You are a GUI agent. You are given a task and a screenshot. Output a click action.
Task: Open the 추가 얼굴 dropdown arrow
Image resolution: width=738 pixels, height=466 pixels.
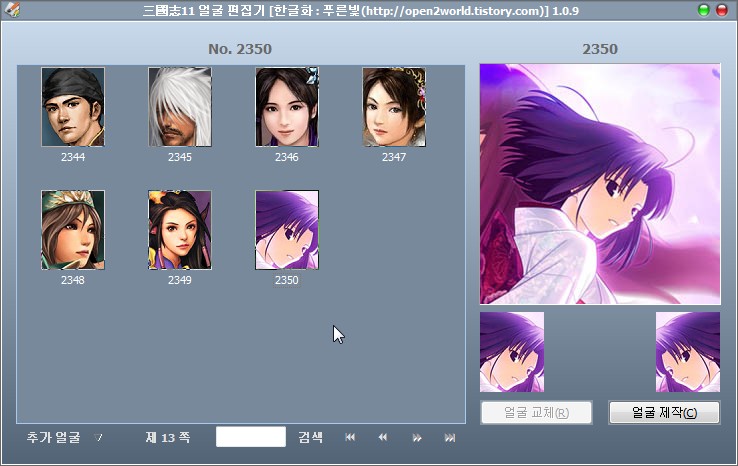[x=98, y=438]
